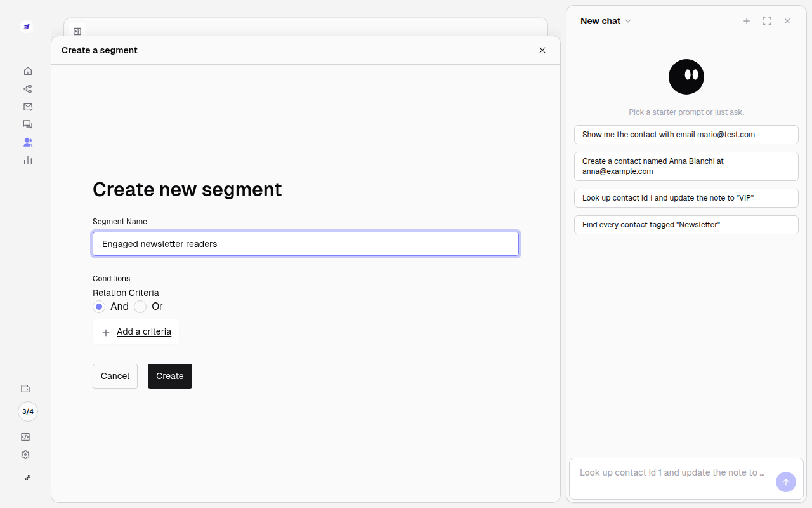Open the conversations chat-bubbles icon
812x508 pixels.
point(27,124)
